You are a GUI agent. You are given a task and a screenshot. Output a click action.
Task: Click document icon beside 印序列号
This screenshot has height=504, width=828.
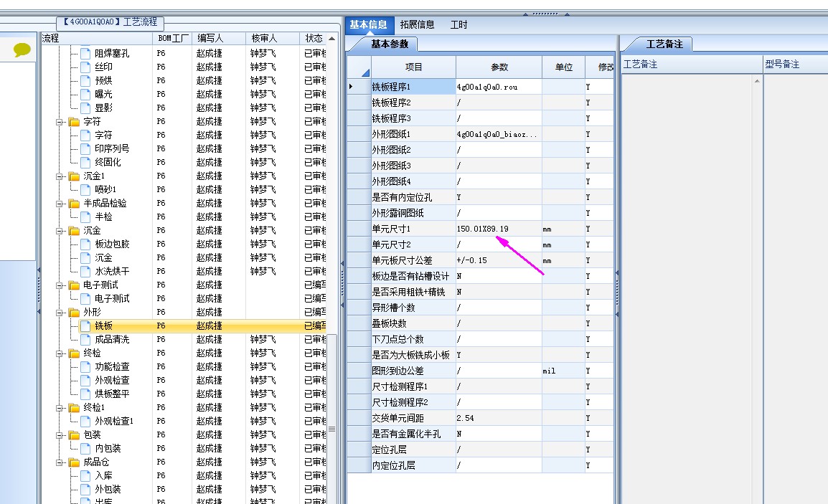(x=85, y=148)
